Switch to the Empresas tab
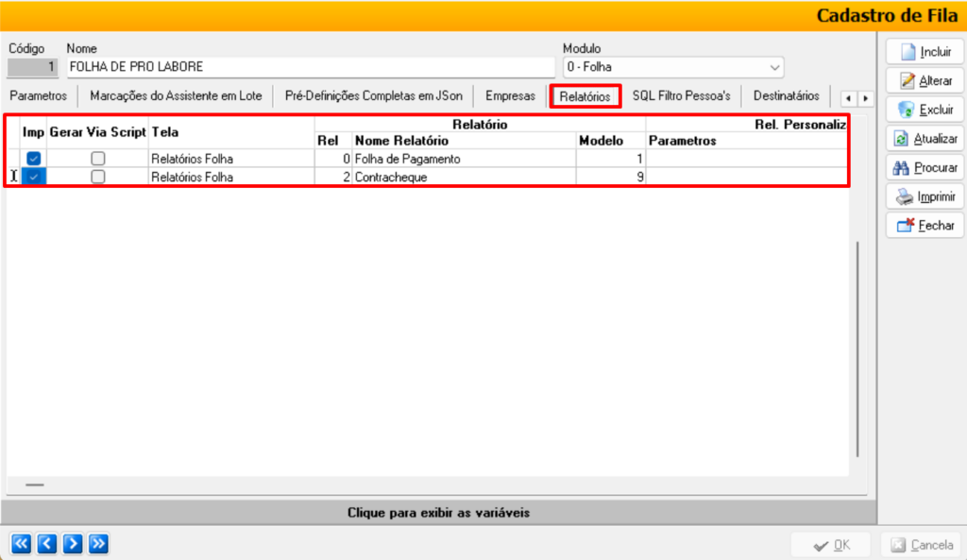 pos(510,95)
